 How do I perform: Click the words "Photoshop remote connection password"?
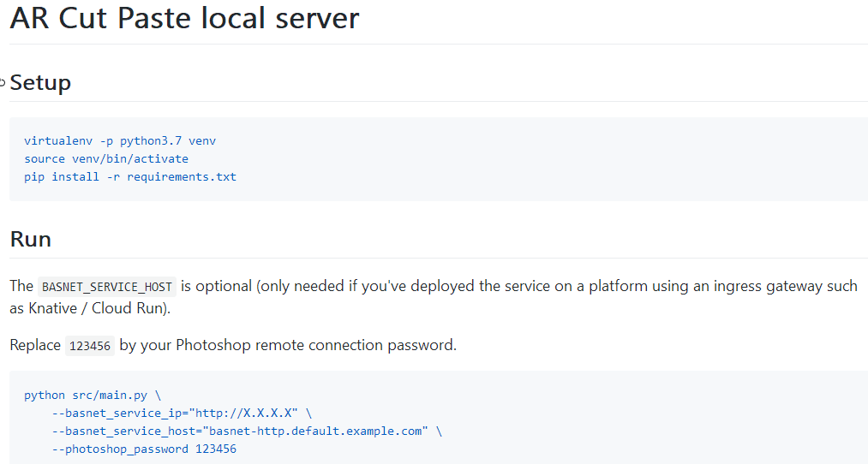pyautogui.click(x=315, y=345)
